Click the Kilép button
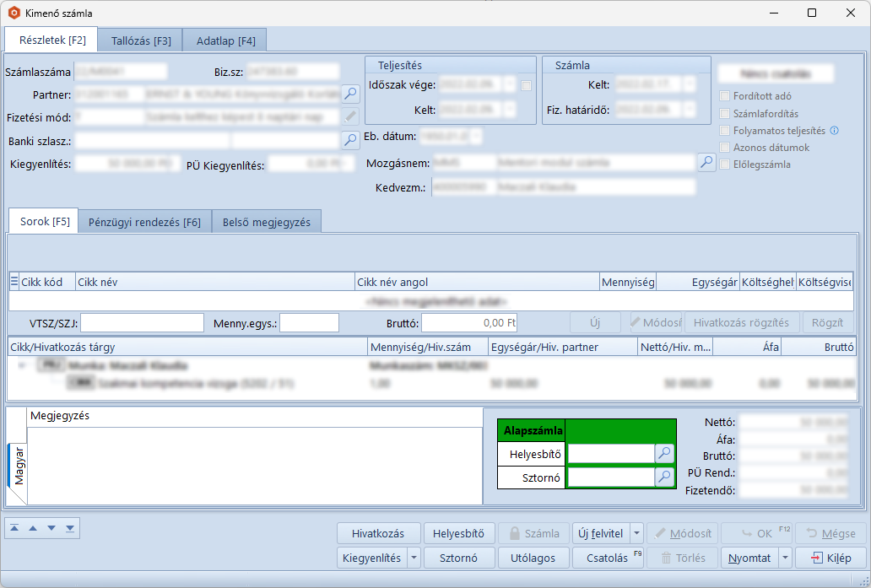Viewport: 871px width, 588px height. coord(830,558)
